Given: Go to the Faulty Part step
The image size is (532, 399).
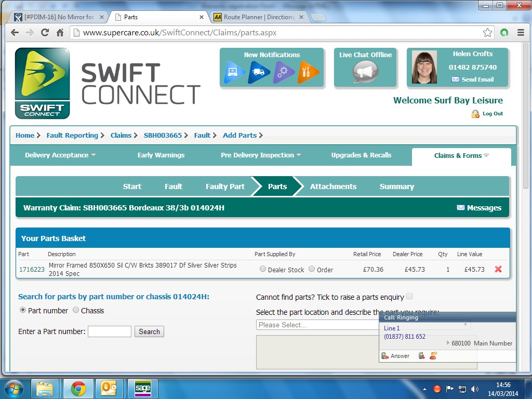Looking at the screenshot, I should pos(225,187).
